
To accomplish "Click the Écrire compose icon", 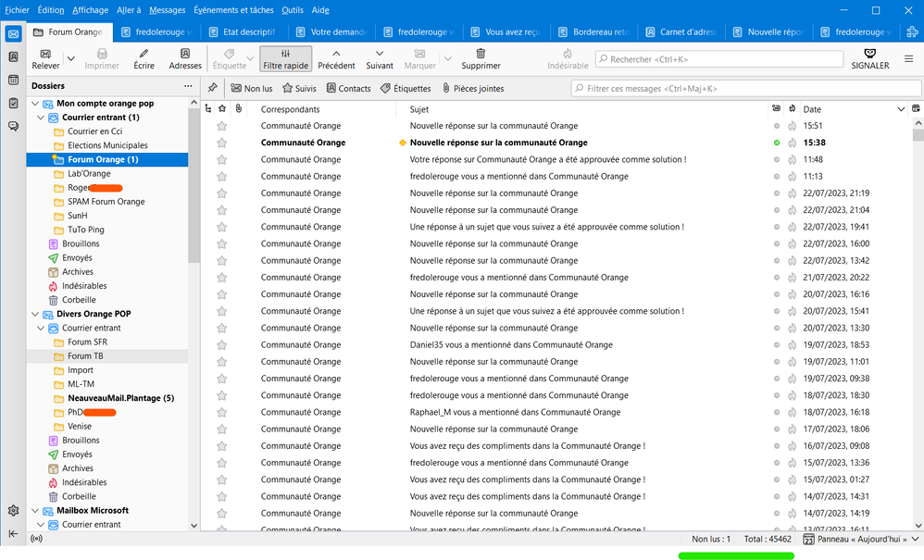I will click(144, 55).
